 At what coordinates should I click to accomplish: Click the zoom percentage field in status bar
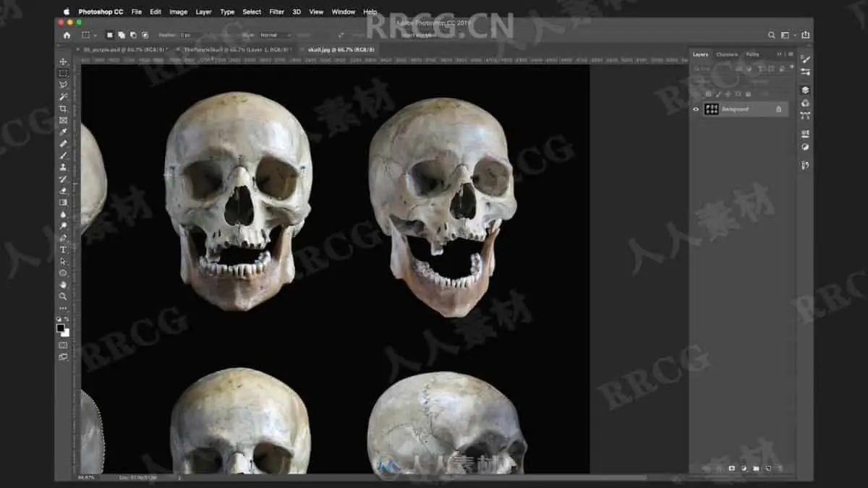coord(85,477)
